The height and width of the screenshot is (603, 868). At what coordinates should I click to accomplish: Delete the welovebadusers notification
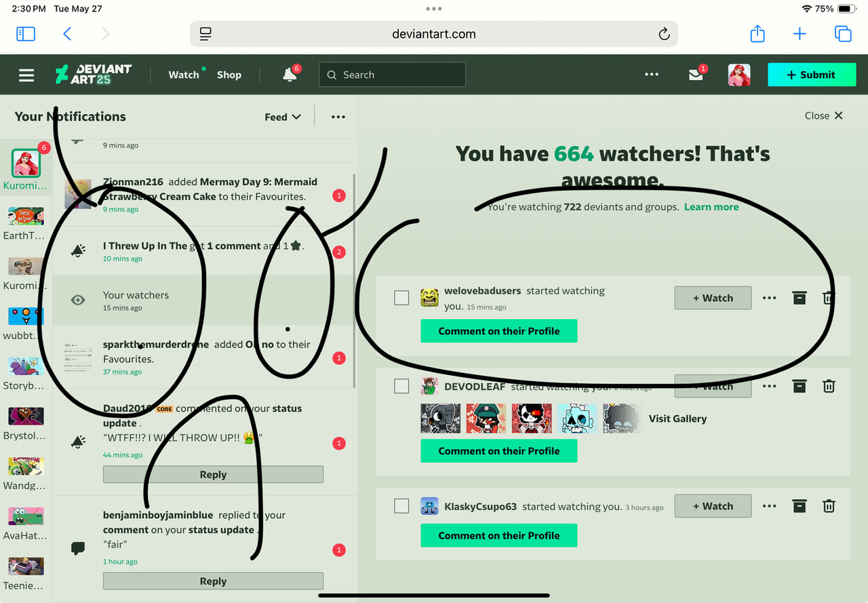[x=829, y=298]
